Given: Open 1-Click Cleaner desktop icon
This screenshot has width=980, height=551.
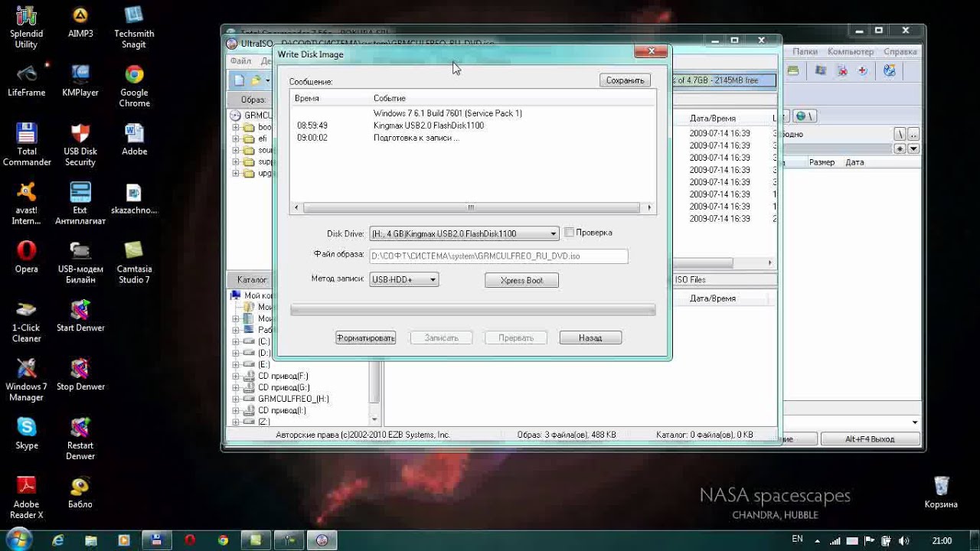Looking at the screenshot, I should click(x=26, y=321).
